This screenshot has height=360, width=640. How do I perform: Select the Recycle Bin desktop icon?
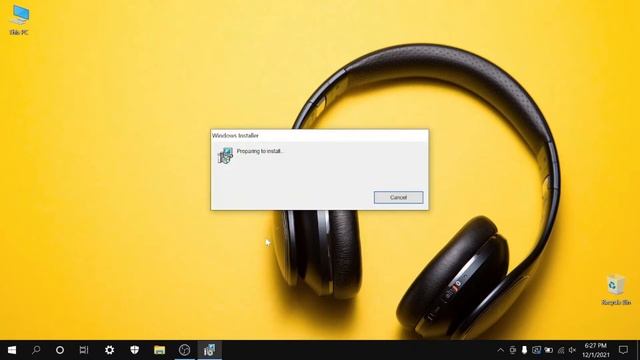coord(616,290)
